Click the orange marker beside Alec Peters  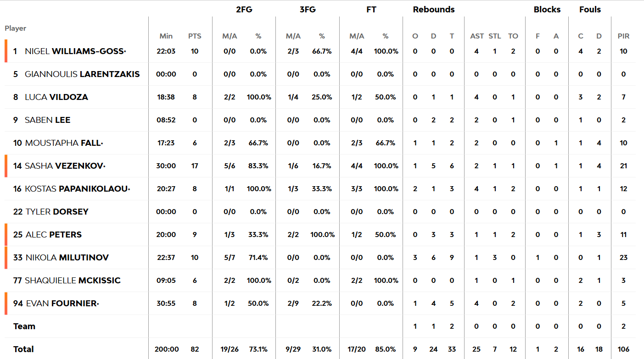click(x=6, y=235)
